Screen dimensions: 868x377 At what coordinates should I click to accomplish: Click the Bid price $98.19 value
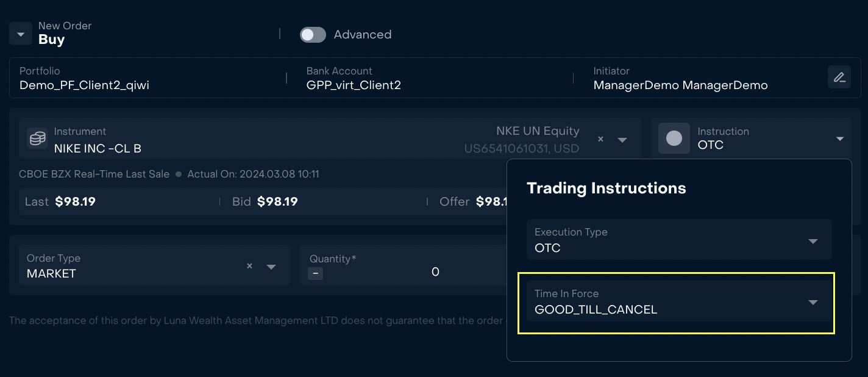coord(277,201)
